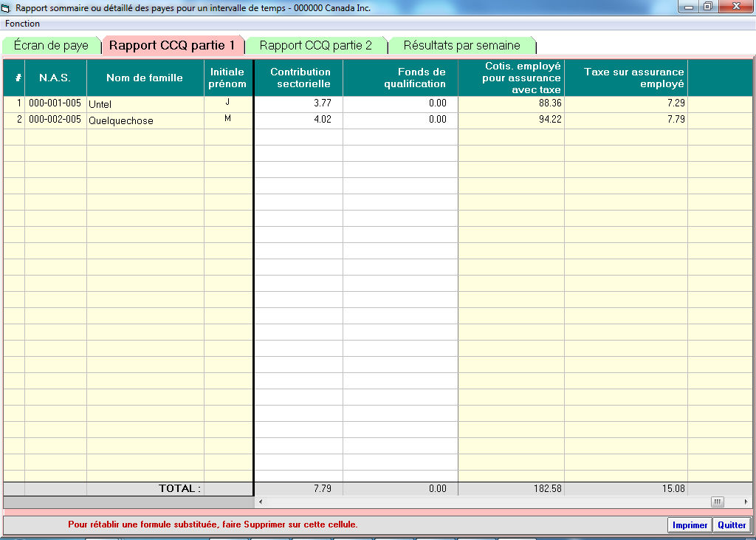Click the Fonds de qualification column header
Screen dimensions: 756x540
[x=400, y=78]
